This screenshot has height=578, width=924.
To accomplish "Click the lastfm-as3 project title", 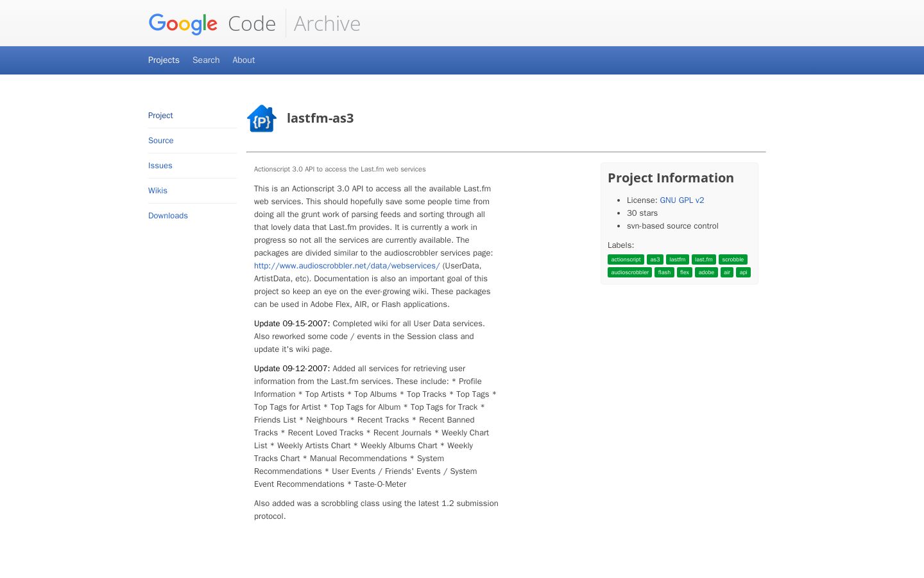I will point(320,118).
